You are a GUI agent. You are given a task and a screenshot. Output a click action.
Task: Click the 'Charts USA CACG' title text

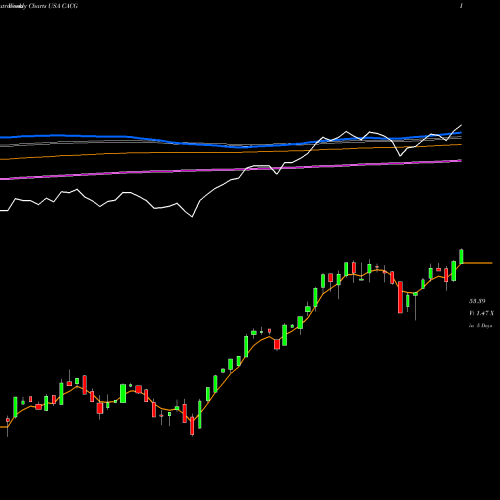pyautogui.click(x=53, y=6)
